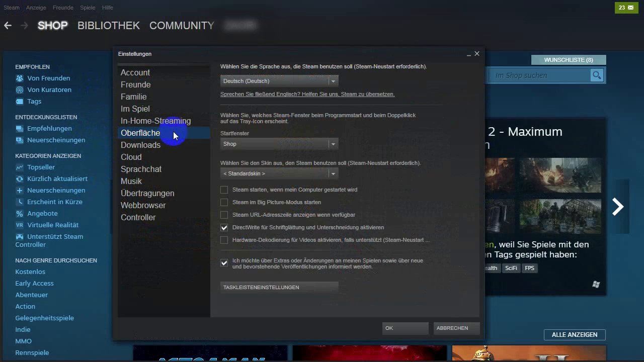Open the Rennspiele genre link
The height and width of the screenshot is (362, 644).
[x=32, y=352]
